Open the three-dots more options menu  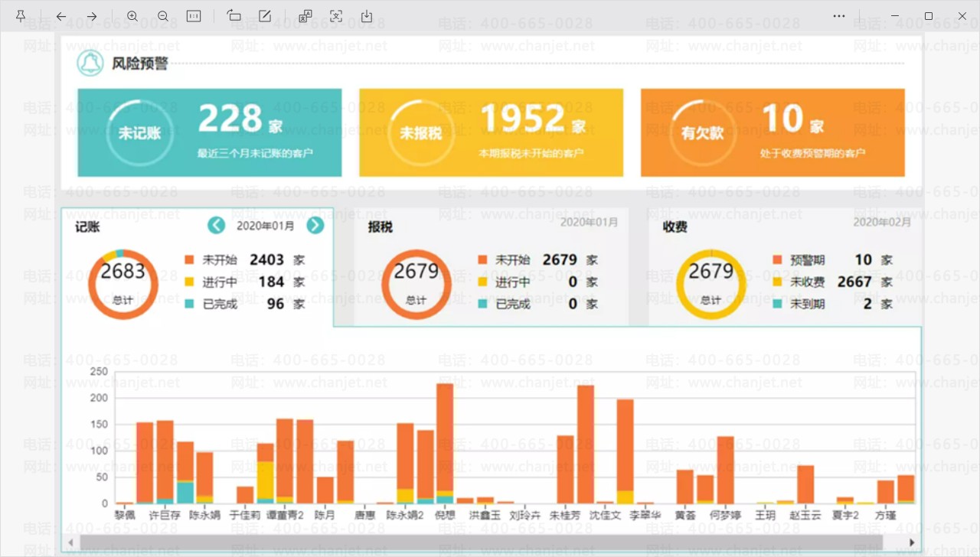click(x=839, y=16)
